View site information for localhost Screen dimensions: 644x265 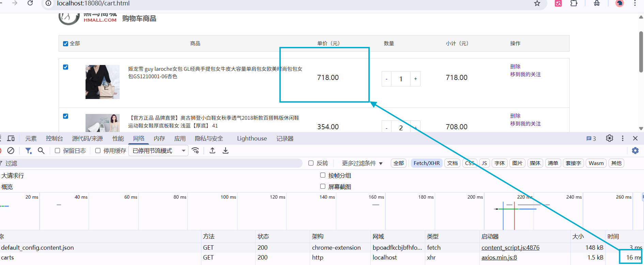pos(48,3)
